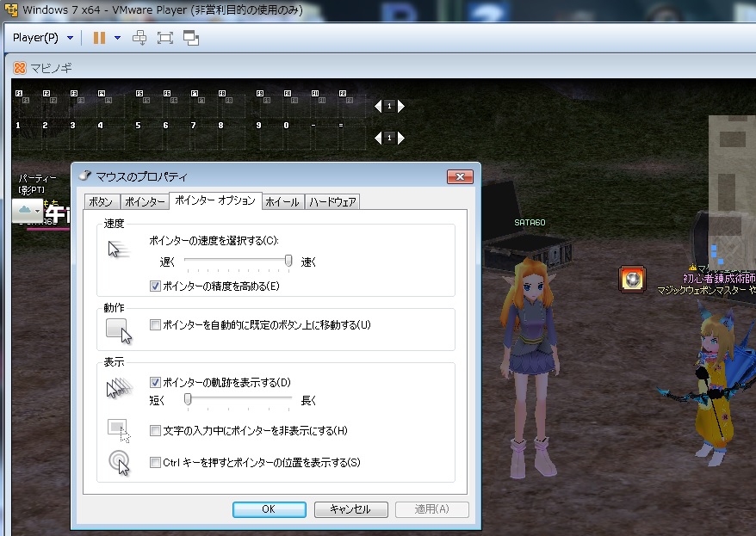This screenshot has height=536, width=756.
Task: Click the OK button
Action: pos(269,509)
